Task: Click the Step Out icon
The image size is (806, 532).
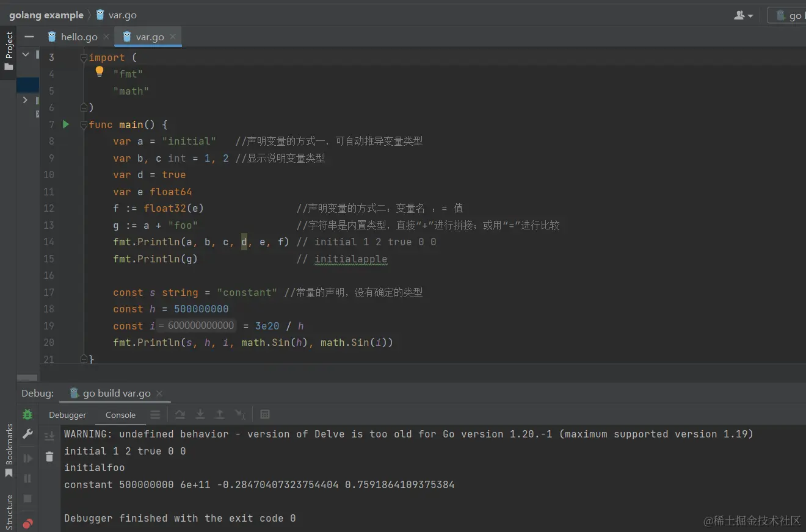Action: 220,415
